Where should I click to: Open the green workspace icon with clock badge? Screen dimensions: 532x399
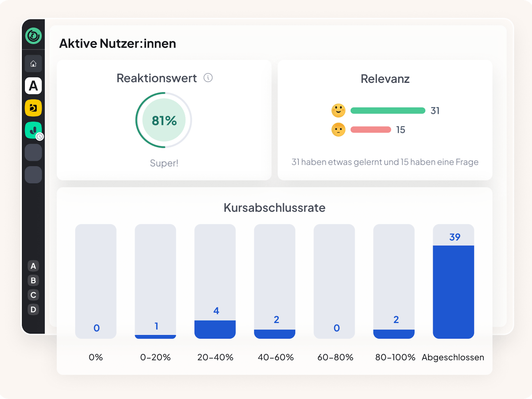click(x=33, y=130)
